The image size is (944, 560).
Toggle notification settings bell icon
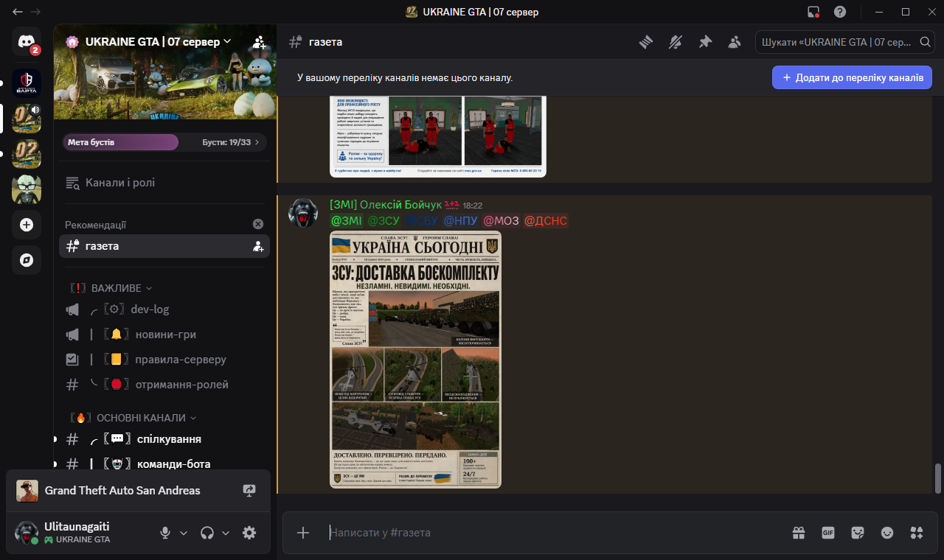click(x=676, y=42)
